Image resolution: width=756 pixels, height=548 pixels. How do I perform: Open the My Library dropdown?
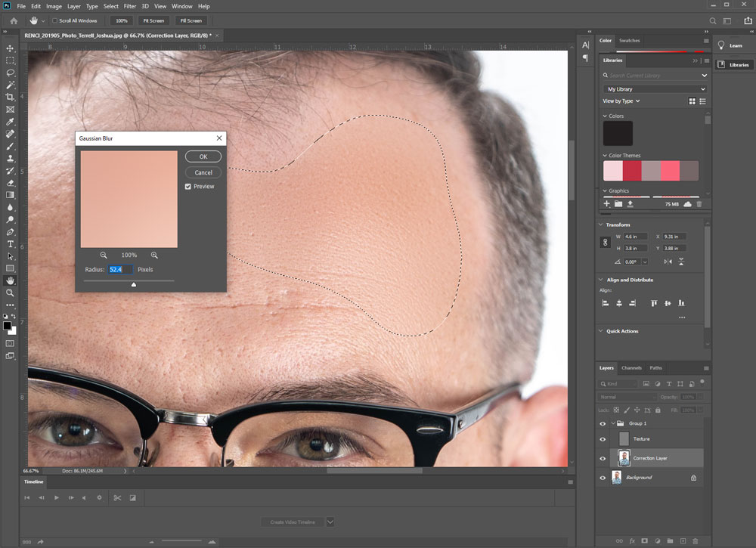click(x=655, y=89)
